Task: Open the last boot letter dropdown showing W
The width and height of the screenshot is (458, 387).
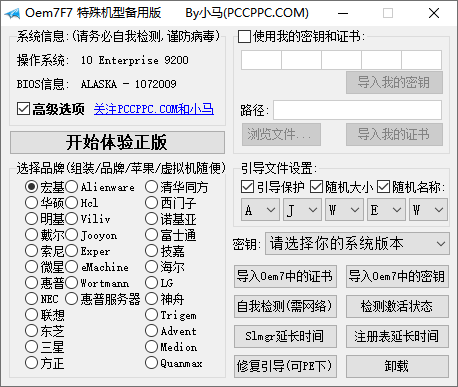Action: click(x=428, y=210)
